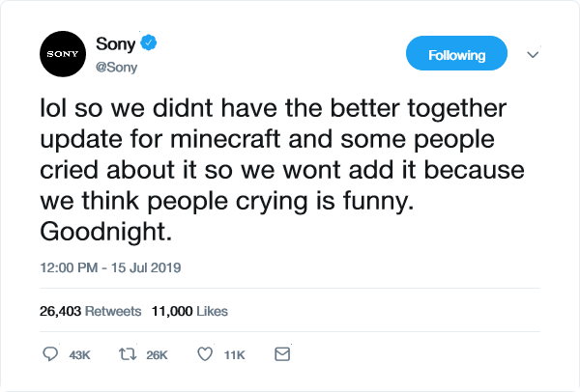The height and width of the screenshot is (392, 580).
Task: Expand the tweet options chevron
Action: 533,55
